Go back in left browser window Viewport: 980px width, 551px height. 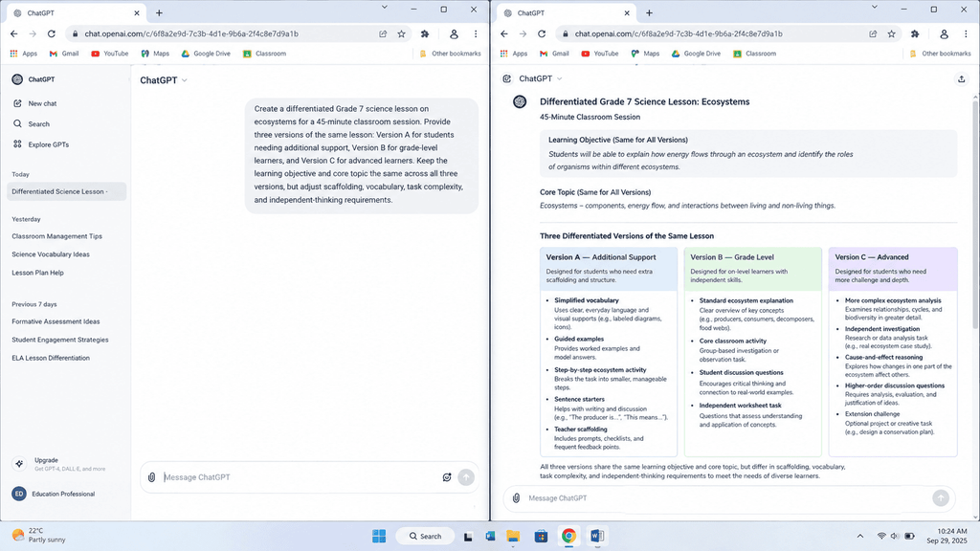[13, 33]
